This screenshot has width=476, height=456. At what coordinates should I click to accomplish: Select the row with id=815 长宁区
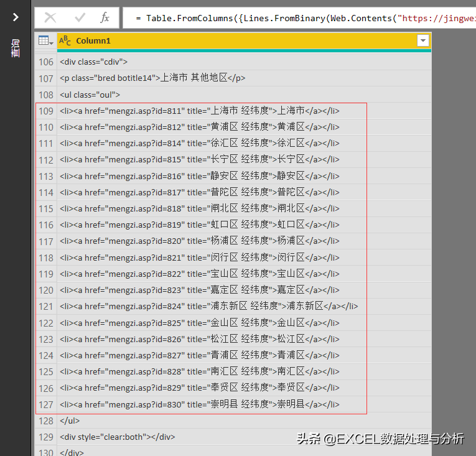pyautogui.click(x=244, y=160)
